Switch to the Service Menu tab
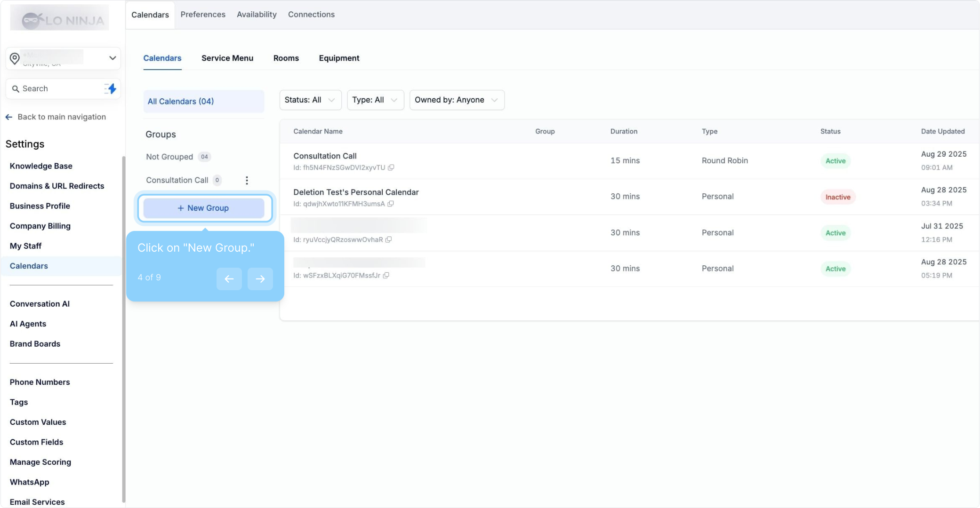The height and width of the screenshot is (508, 980). pyautogui.click(x=227, y=58)
